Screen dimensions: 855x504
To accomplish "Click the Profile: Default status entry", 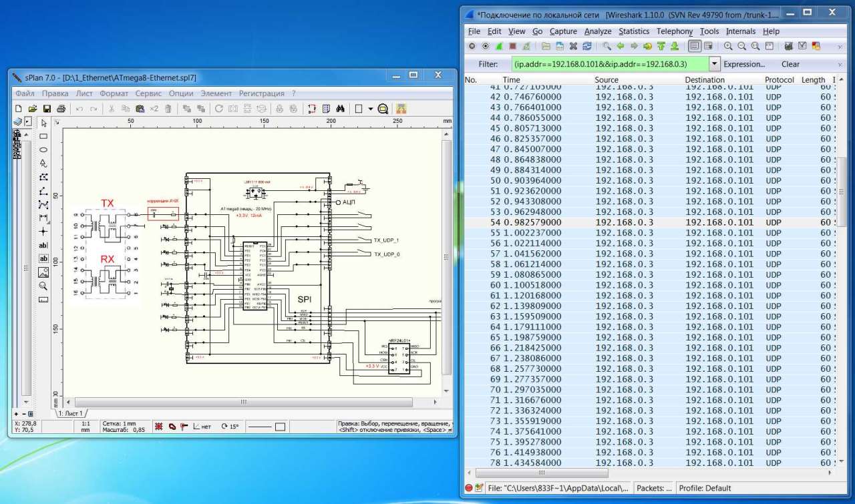I will click(705, 488).
